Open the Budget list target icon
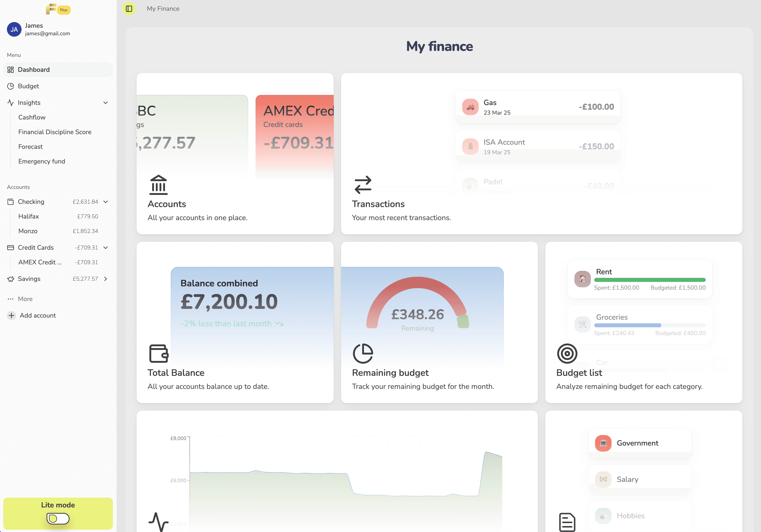Image resolution: width=761 pixels, height=532 pixels. pos(568,353)
